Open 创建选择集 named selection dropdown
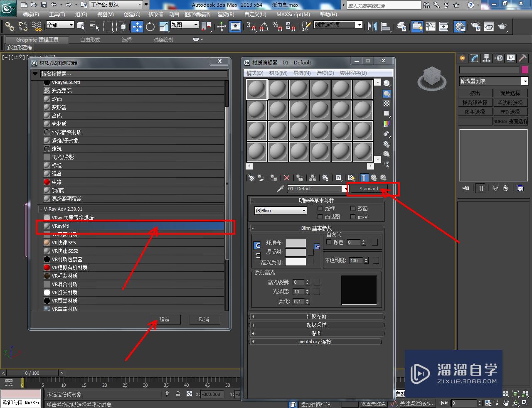 pyautogui.click(x=338, y=25)
